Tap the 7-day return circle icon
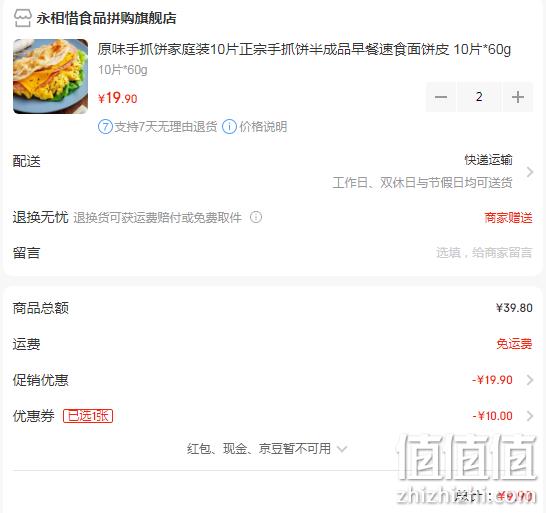This screenshot has height=513, width=546. pos(105,127)
